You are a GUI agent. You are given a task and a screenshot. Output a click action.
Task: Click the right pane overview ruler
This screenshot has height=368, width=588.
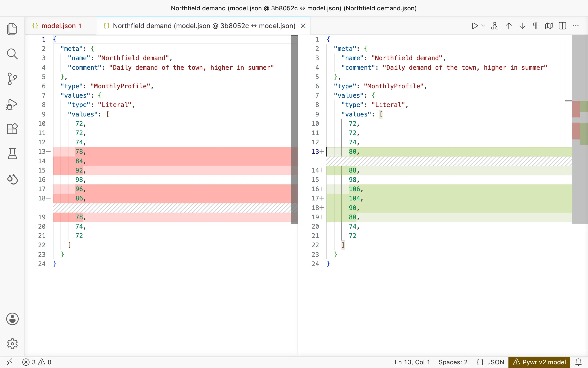[580, 129]
